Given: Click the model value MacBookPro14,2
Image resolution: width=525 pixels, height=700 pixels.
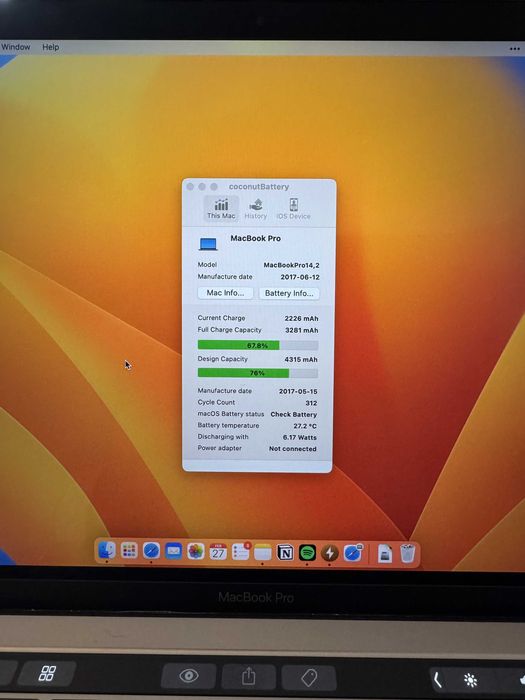Looking at the screenshot, I should coord(291,265).
